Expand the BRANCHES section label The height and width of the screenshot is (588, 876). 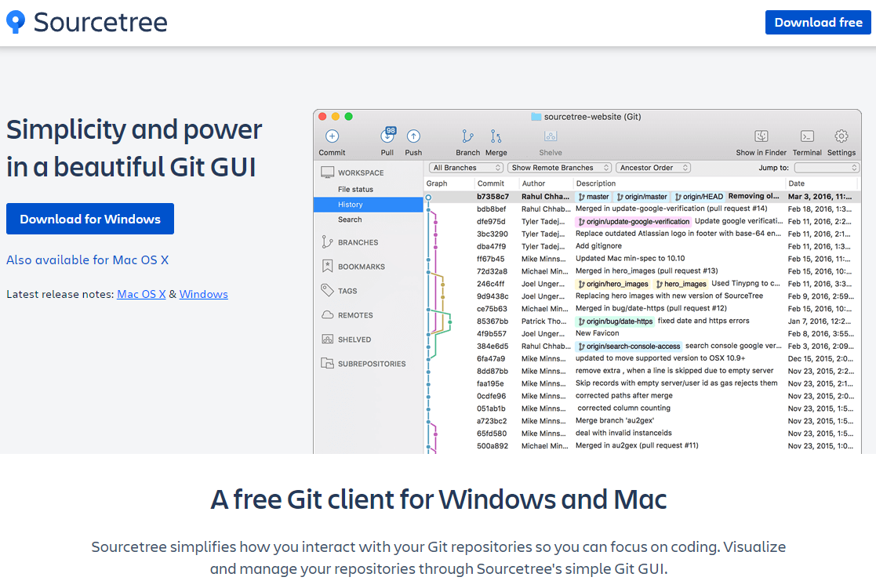358,242
